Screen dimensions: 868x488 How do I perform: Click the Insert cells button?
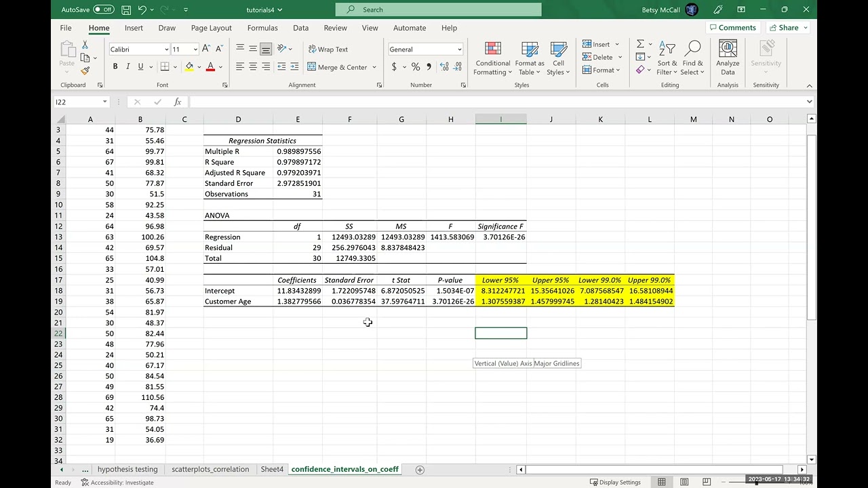pos(596,44)
